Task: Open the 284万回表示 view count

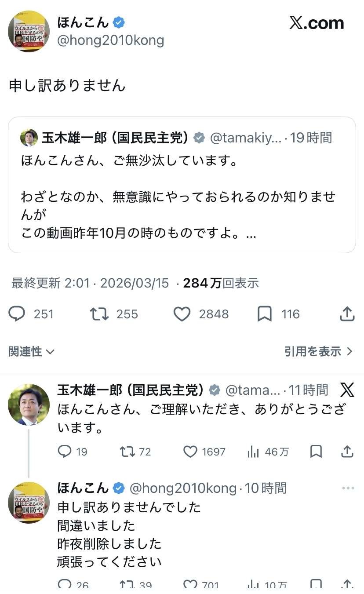Action: [221, 283]
